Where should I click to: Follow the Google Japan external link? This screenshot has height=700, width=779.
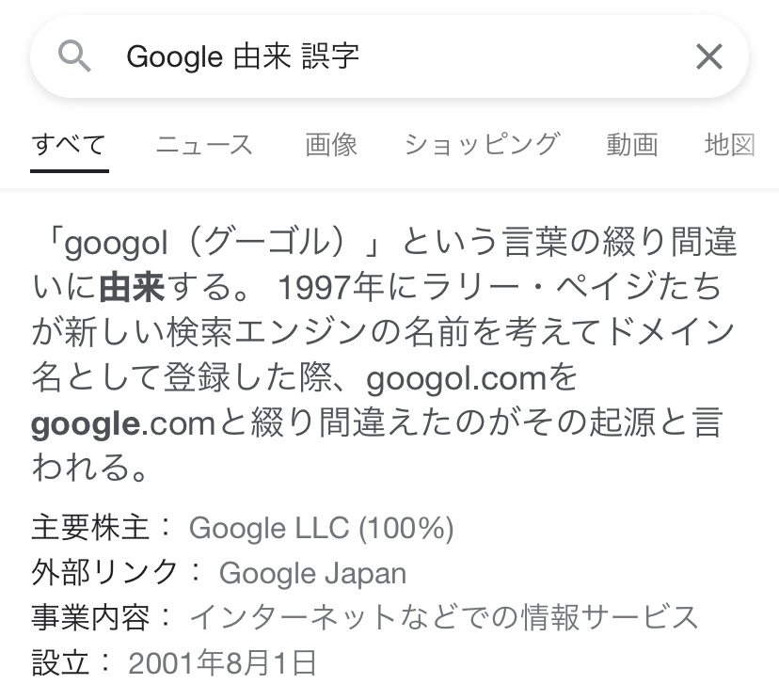click(x=312, y=573)
